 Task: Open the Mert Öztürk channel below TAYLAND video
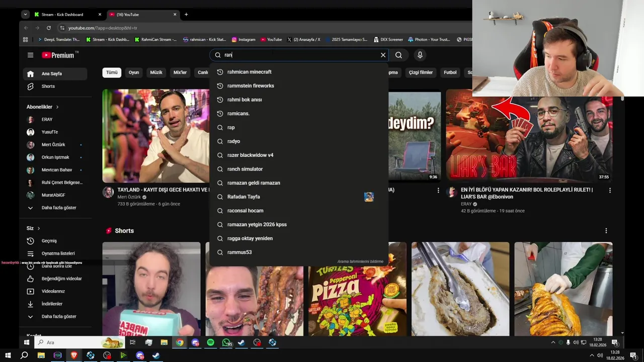129,197
